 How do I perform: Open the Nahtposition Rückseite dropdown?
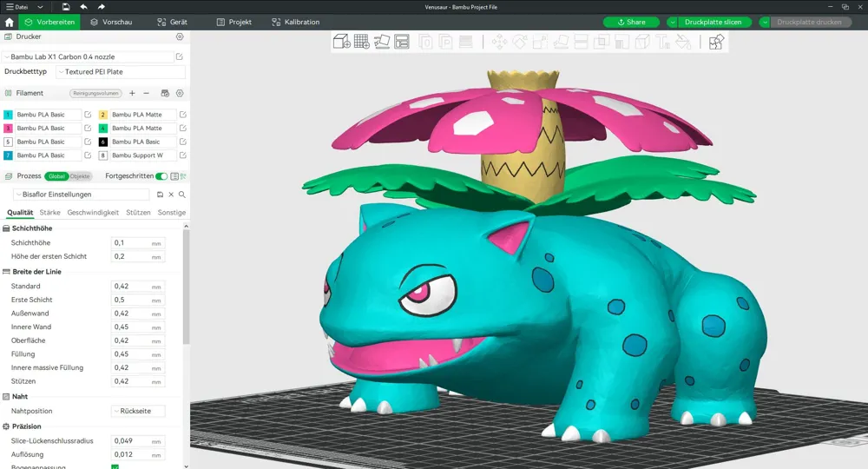tap(138, 411)
